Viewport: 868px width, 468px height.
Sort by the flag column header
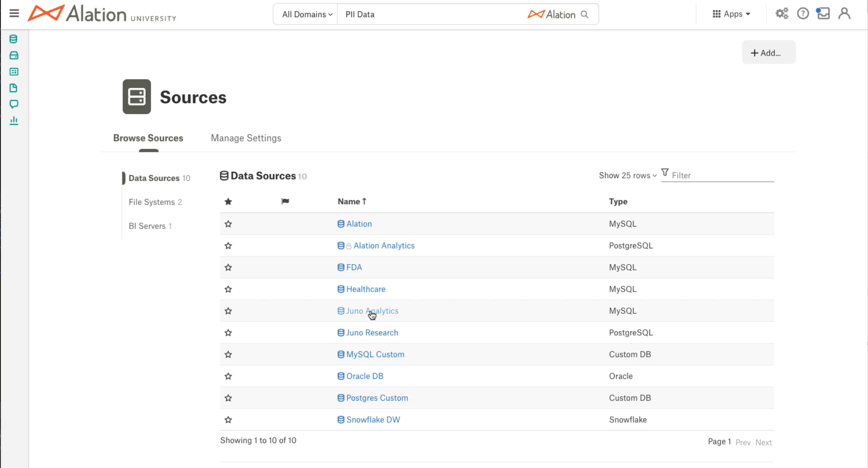[285, 202]
